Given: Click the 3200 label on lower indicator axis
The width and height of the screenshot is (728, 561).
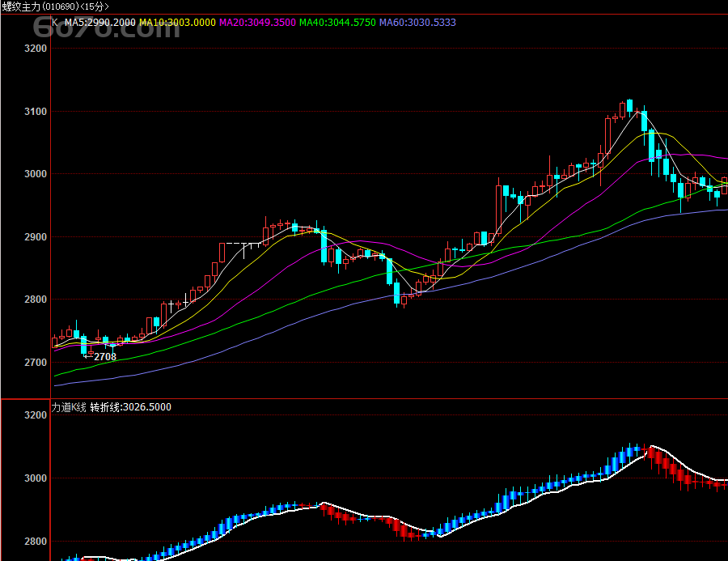Looking at the screenshot, I should pyautogui.click(x=36, y=415).
